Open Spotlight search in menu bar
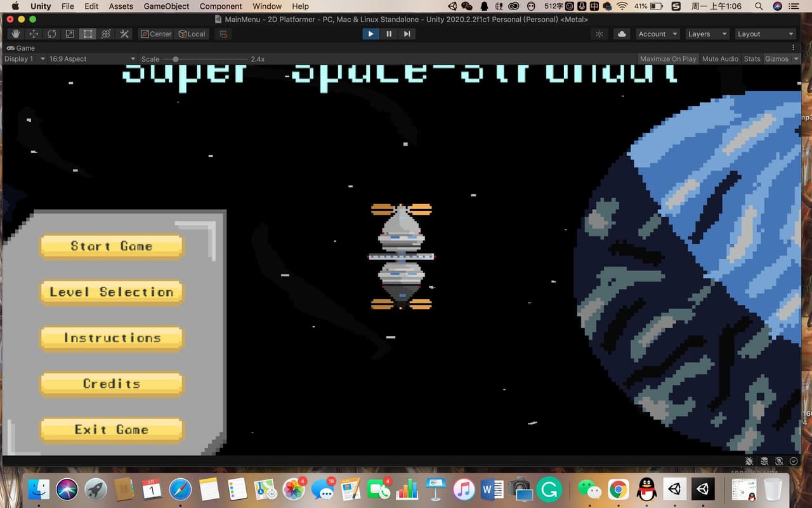 pos(759,6)
